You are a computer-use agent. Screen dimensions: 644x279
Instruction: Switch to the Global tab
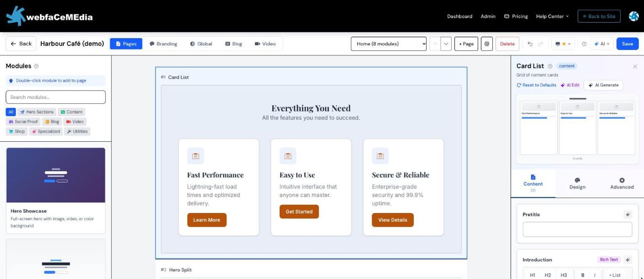[201, 44]
